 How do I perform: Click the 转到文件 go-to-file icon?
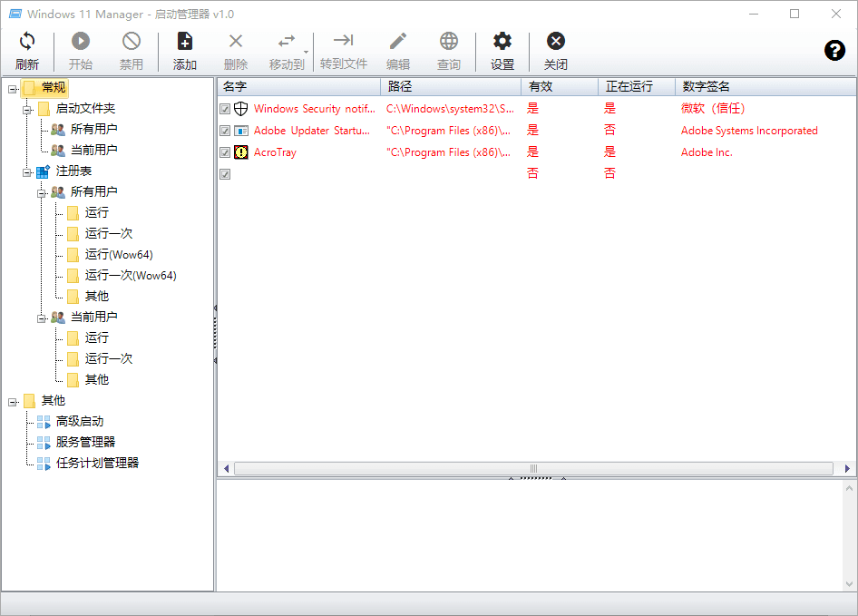pos(344,40)
